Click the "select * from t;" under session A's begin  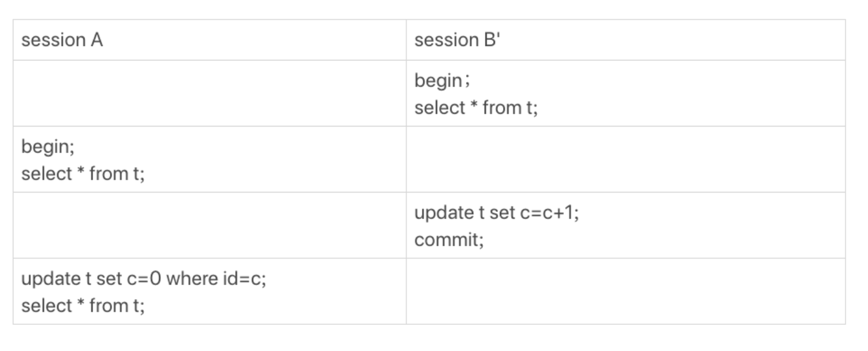pos(83,174)
